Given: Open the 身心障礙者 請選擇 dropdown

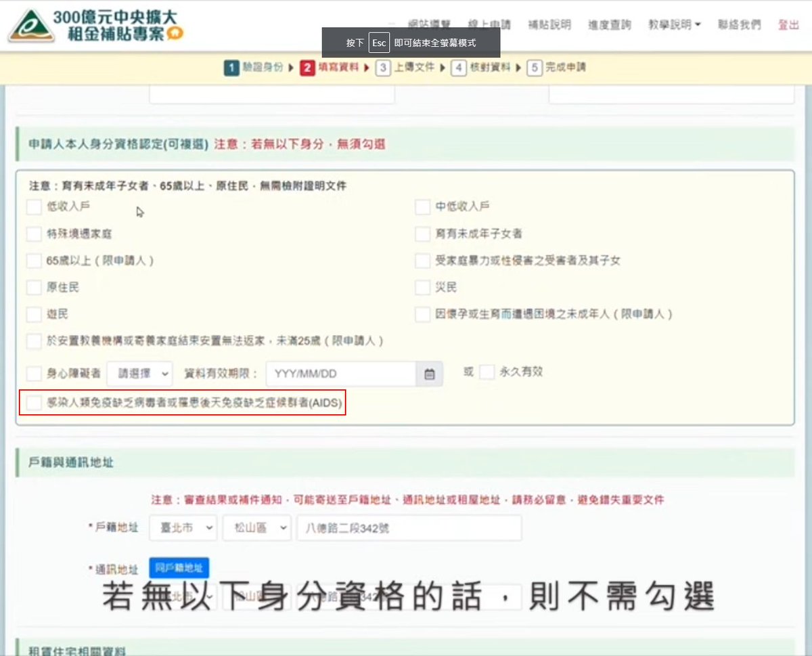Looking at the screenshot, I should 139,373.
